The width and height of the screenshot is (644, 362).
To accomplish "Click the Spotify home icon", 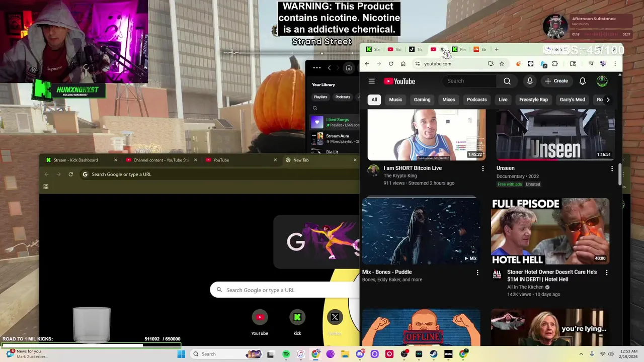I will click(x=349, y=68).
